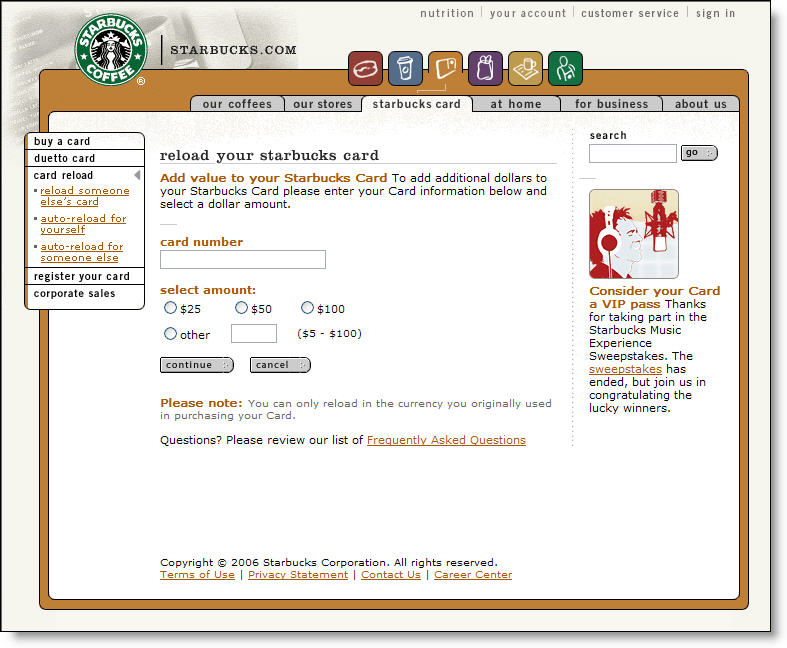The width and height of the screenshot is (787, 648).
Task: Open the at home tab
Action: pyautogui.click(x=516, y=104)
